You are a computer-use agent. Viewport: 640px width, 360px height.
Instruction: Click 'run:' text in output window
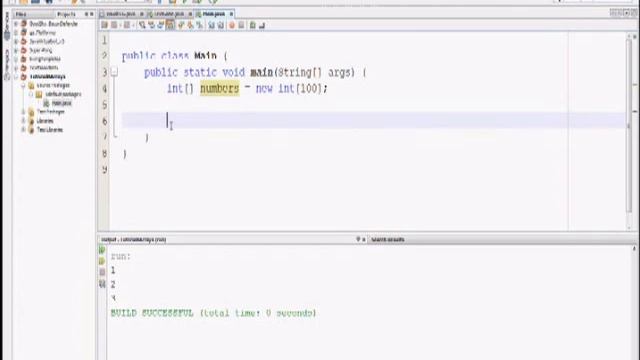(x=120, y=256)
